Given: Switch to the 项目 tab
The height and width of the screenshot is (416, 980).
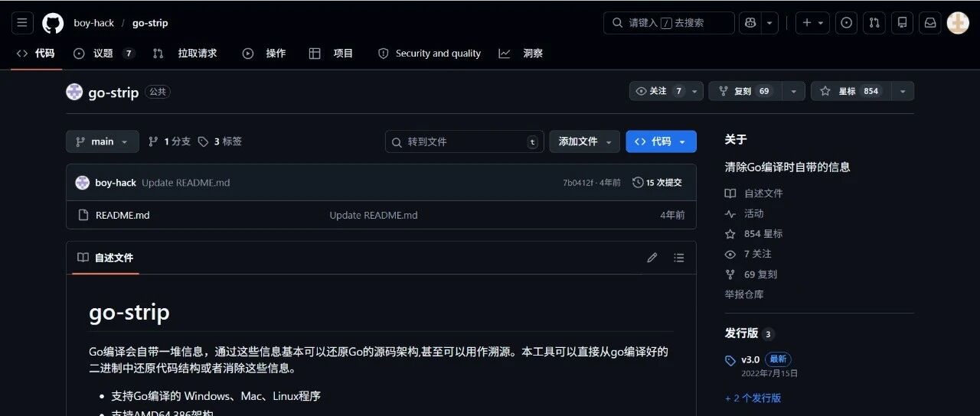Looking at the screenshot, I should coord(332,54).
